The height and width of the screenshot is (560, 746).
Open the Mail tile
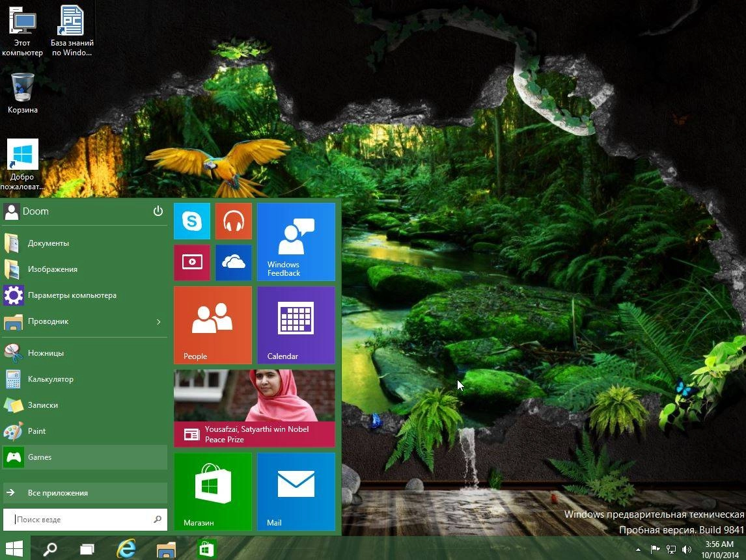tap(296, 491)
